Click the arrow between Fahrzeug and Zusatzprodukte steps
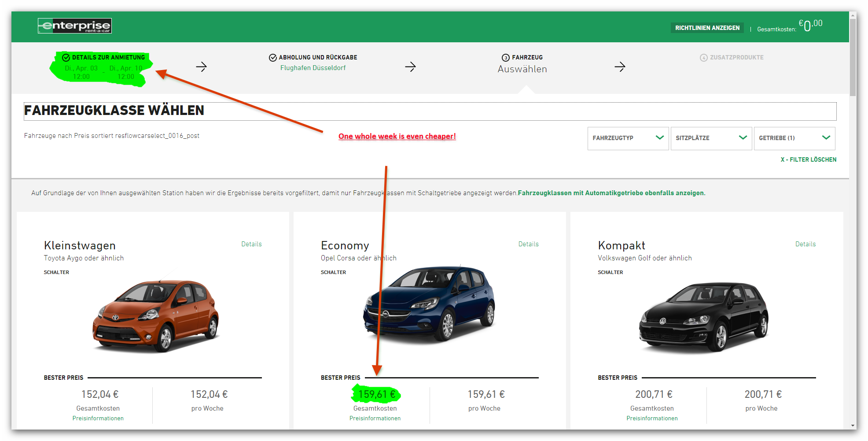 pos(620,67)
